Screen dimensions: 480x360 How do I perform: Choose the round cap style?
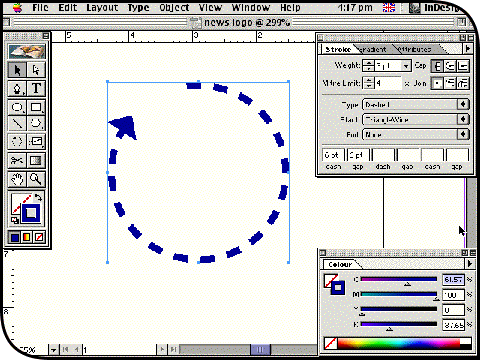pyautogui.click(x=450, y=66)
